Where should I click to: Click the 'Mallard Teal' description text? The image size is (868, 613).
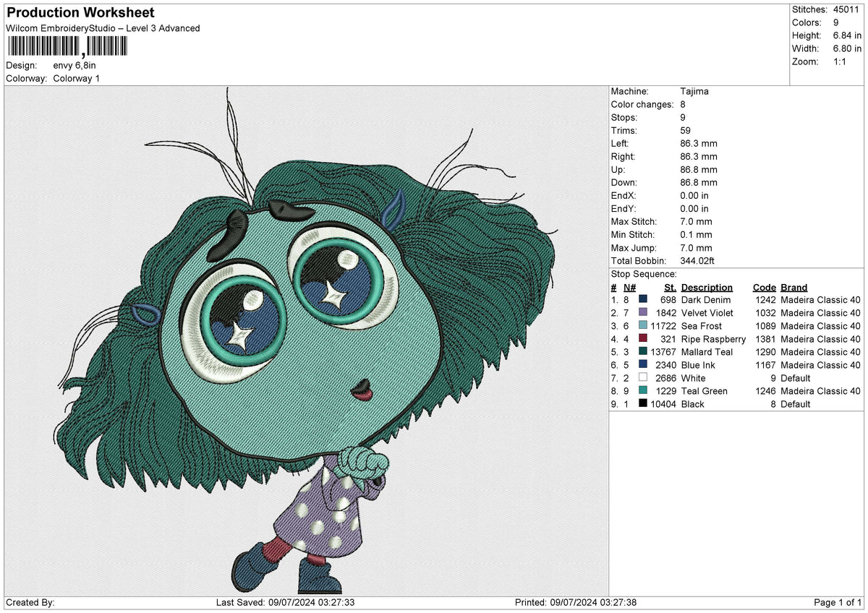707,351
